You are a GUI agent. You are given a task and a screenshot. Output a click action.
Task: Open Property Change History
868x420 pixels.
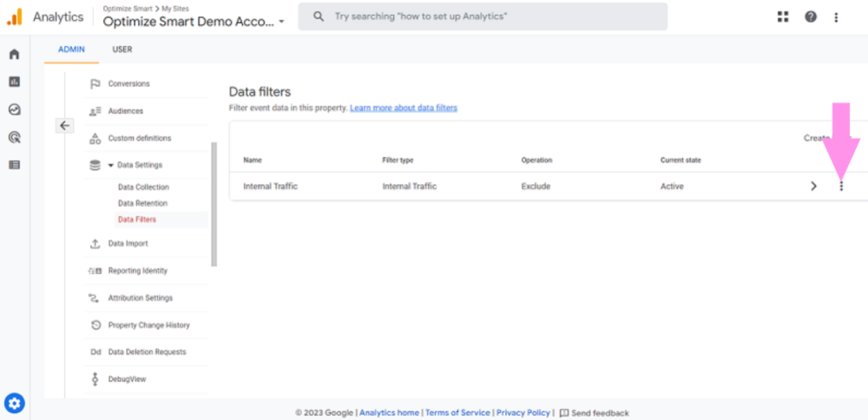(148, 325)
